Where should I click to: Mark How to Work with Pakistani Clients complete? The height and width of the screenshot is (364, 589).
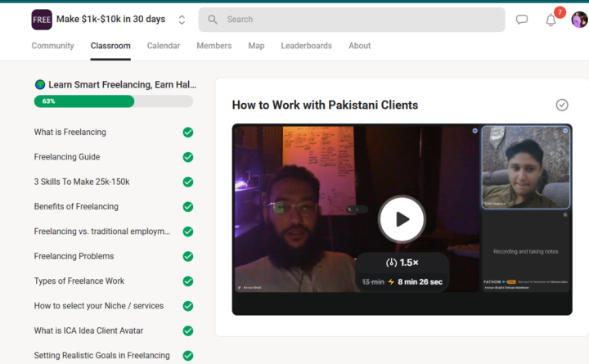pos(562,105)
